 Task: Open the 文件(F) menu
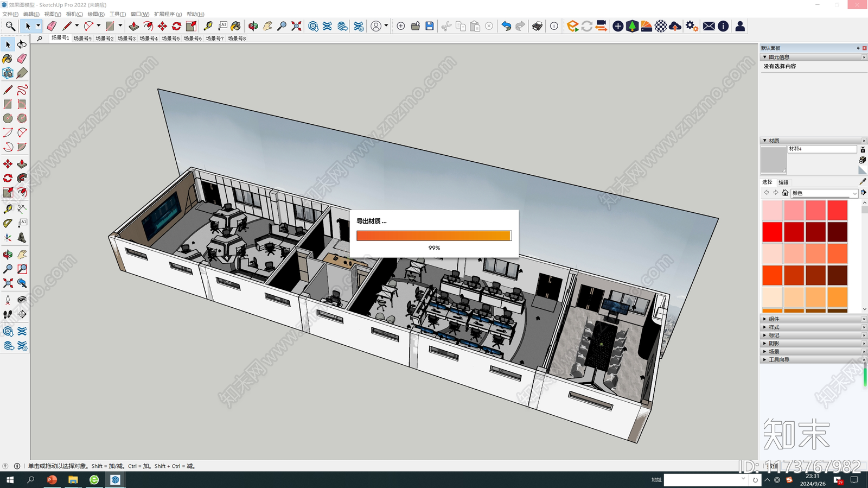[x=10, y=14]
